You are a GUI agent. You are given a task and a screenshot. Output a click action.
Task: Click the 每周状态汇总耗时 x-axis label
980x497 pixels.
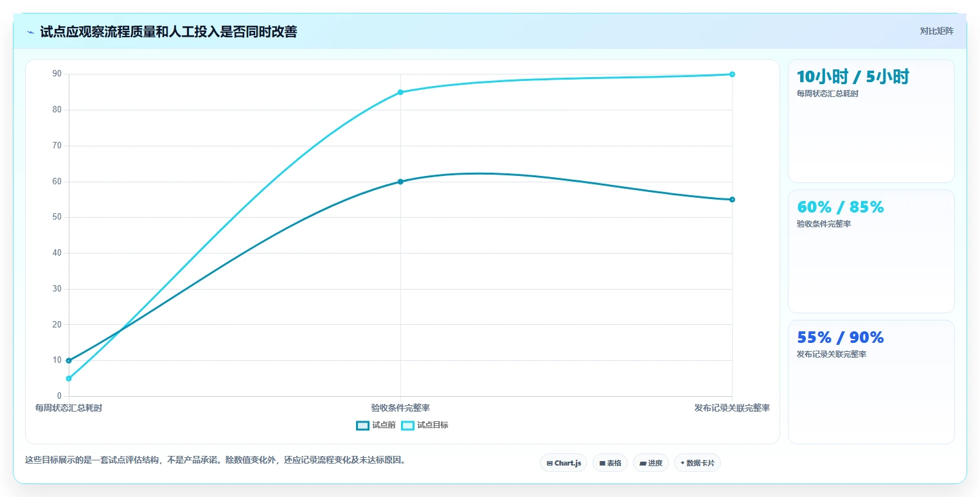pos(69,408)
